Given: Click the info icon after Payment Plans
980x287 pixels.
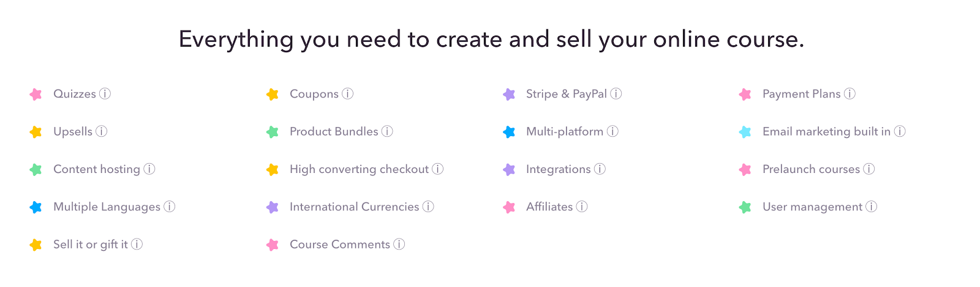Looking at the screenshot, I should tap(850, 94).
